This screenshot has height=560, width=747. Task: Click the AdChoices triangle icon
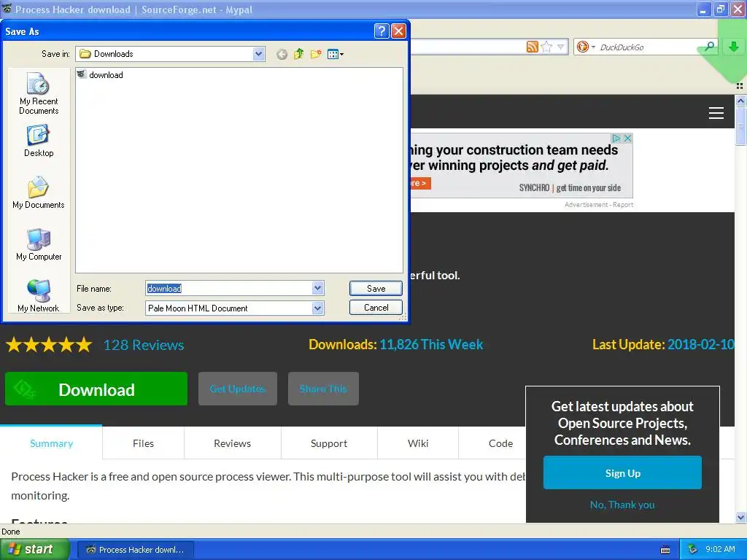pos(616,138)
